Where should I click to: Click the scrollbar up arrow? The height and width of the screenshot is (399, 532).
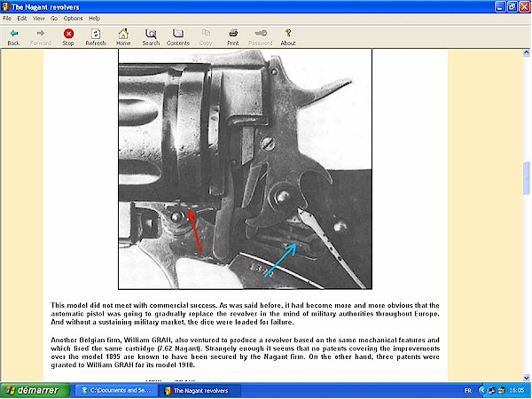[x=526, y=52]
